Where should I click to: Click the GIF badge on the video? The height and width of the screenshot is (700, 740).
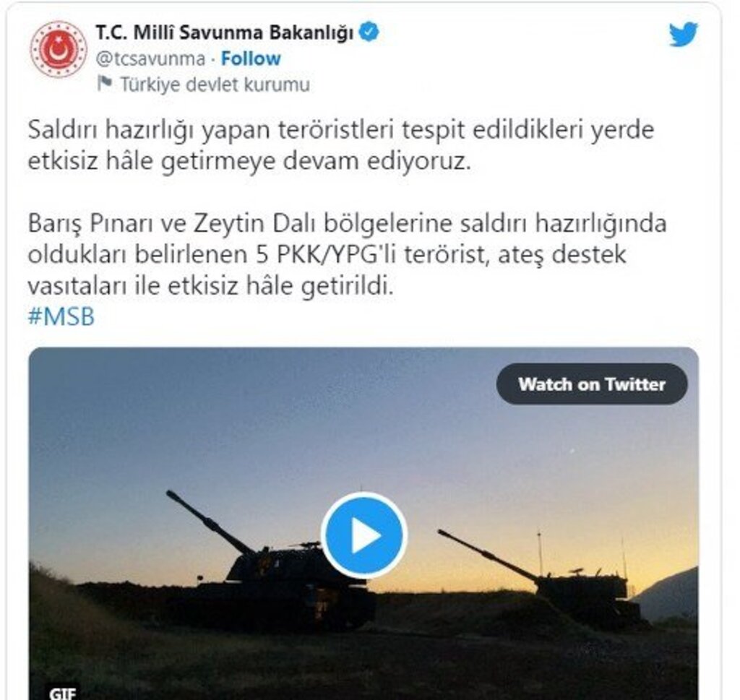[x=62, y=693]
